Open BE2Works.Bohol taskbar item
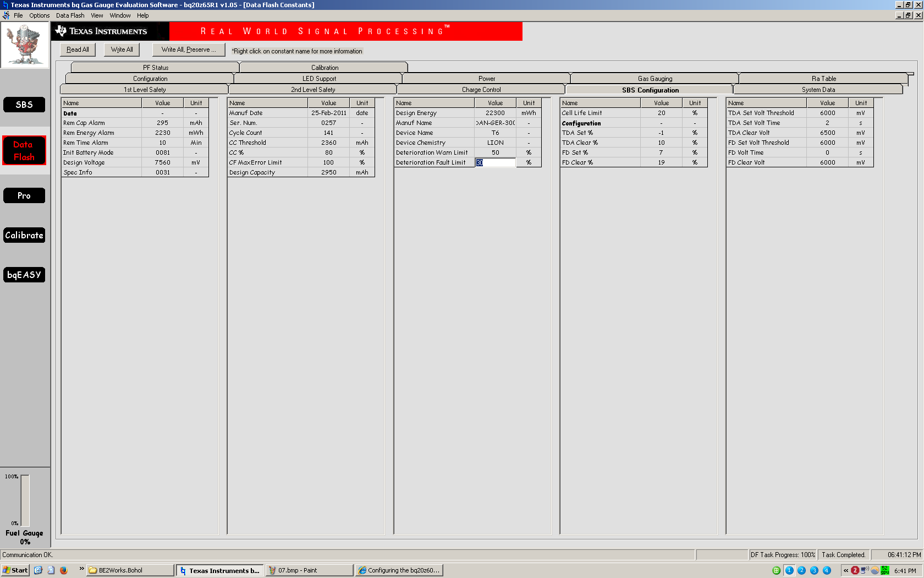 pyautogui.click(x=130, y=570)
